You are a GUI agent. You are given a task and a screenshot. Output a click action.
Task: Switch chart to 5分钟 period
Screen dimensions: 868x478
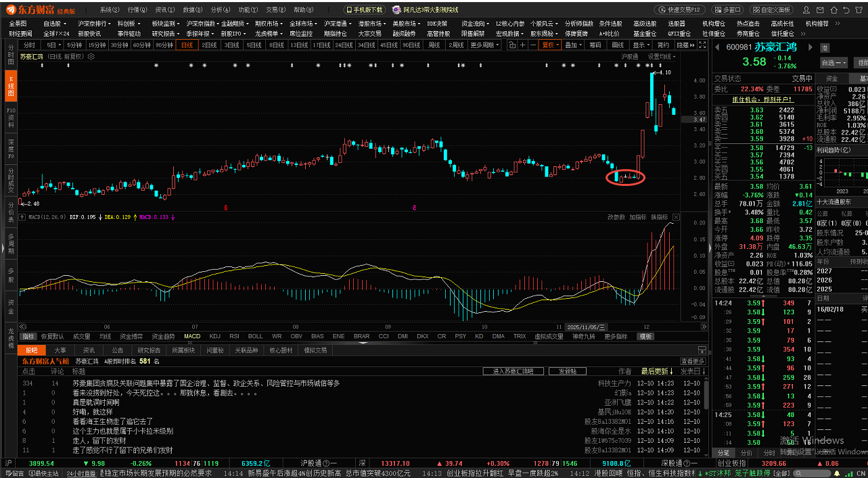74,45
